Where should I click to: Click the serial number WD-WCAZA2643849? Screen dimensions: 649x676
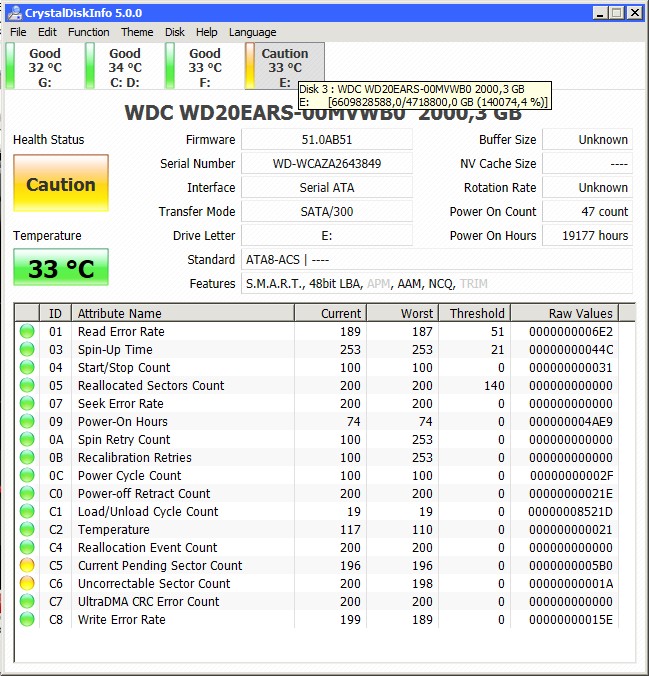(327, 164)
